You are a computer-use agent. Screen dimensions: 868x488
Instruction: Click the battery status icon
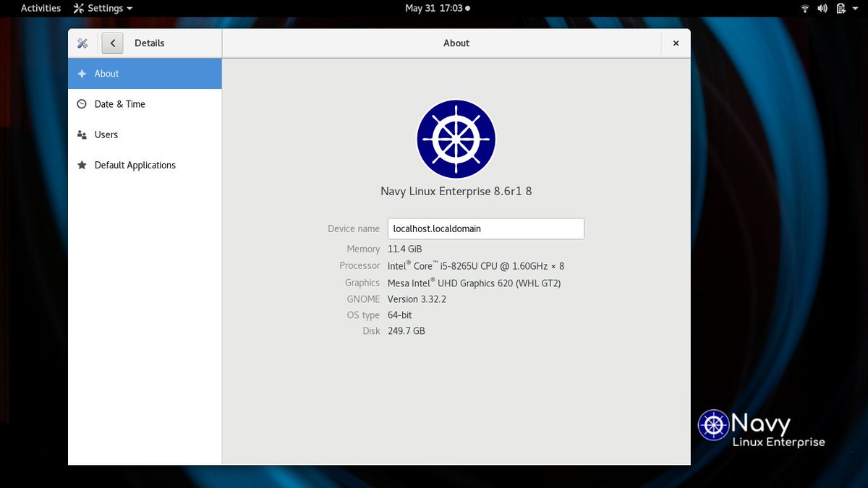coord(841,8)
